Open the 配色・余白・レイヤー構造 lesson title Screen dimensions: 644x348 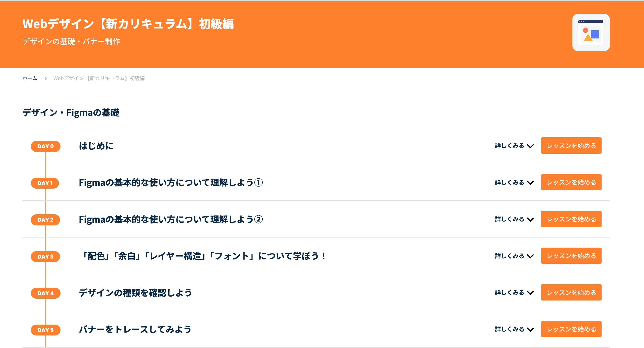(203, 256)
